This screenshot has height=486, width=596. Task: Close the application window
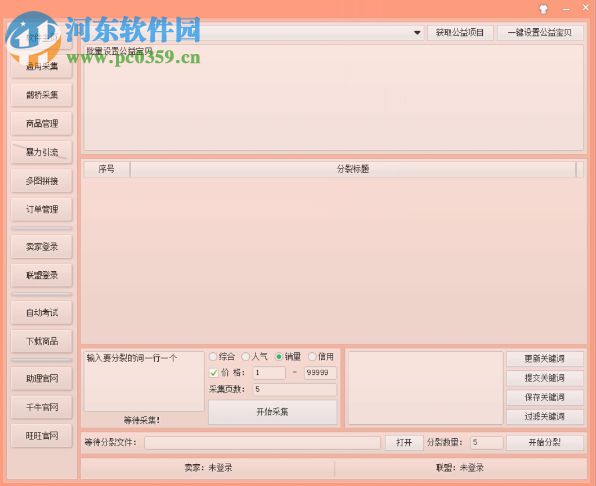pyautogui.click(x=586, y=8)
